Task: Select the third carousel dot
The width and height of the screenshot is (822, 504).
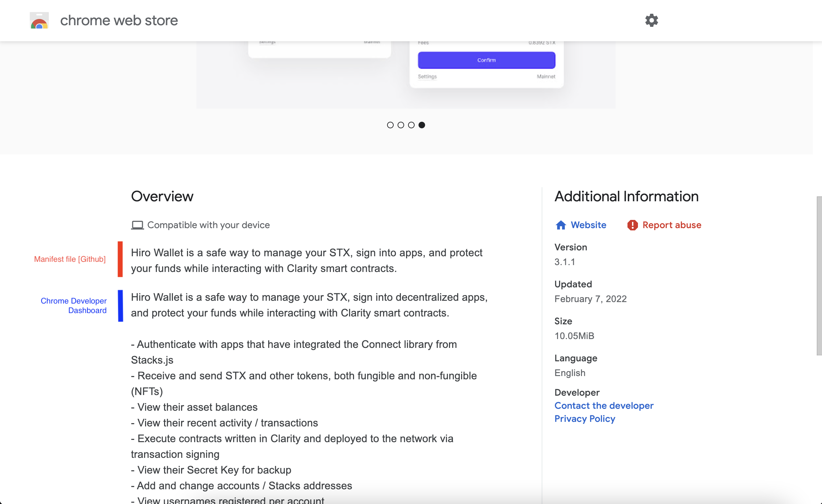Action: [411, 125]
